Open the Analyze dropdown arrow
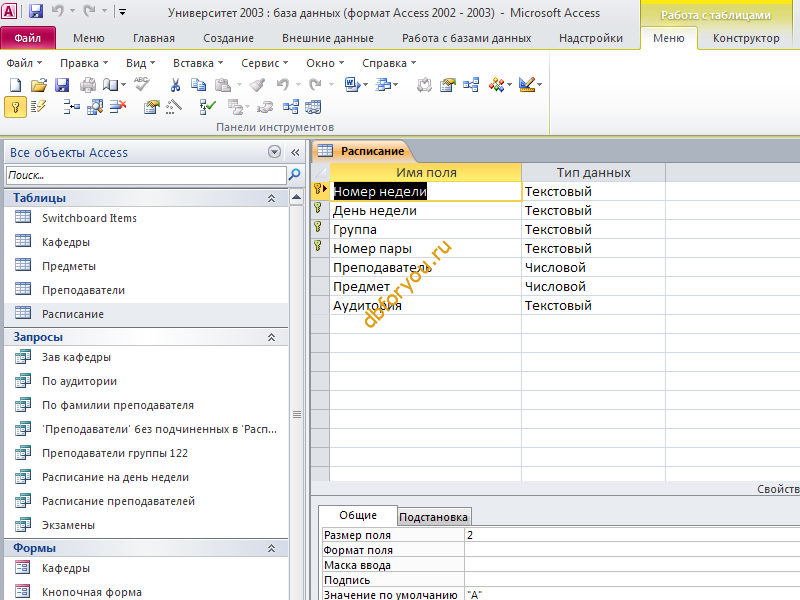800x600 pixels. (395, 85)
